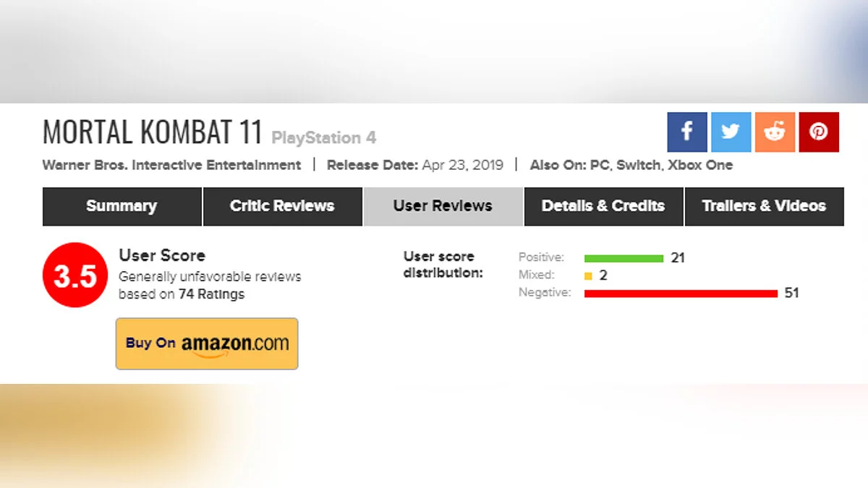Share page via Reddit icon
The width and height of the screenshot is (868, 488).
point(775,132)
